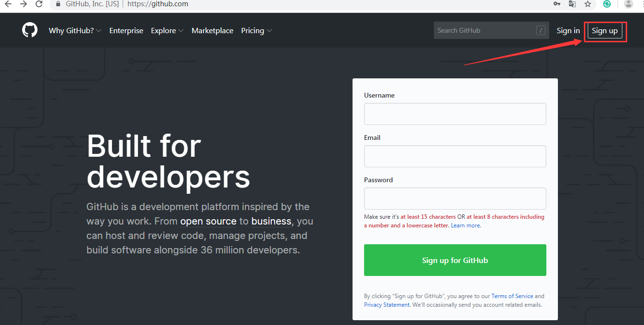Click the browser forward arrow

[23, 4]
